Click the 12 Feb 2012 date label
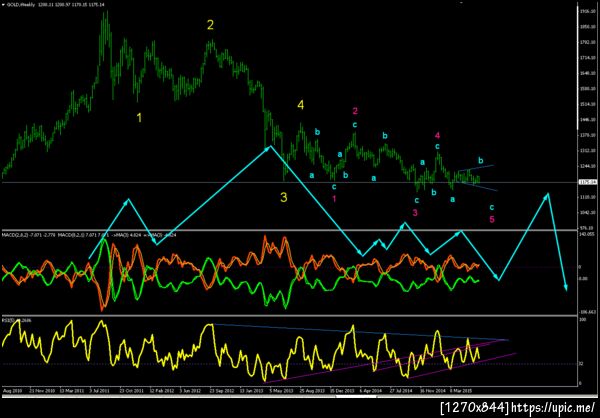Image resolution: width=600 pixels, height=418 pixels. coord(160,391)
